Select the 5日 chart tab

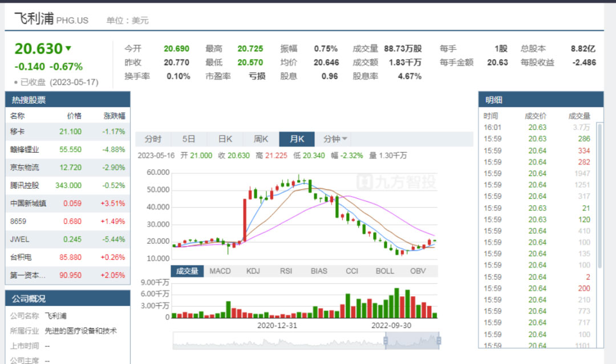[x=189, y=139]
